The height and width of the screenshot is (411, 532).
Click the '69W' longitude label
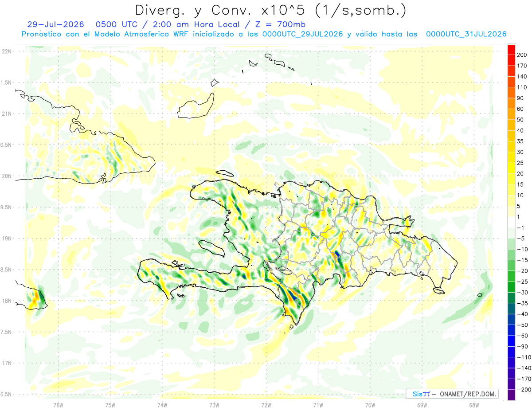point(422,405)
